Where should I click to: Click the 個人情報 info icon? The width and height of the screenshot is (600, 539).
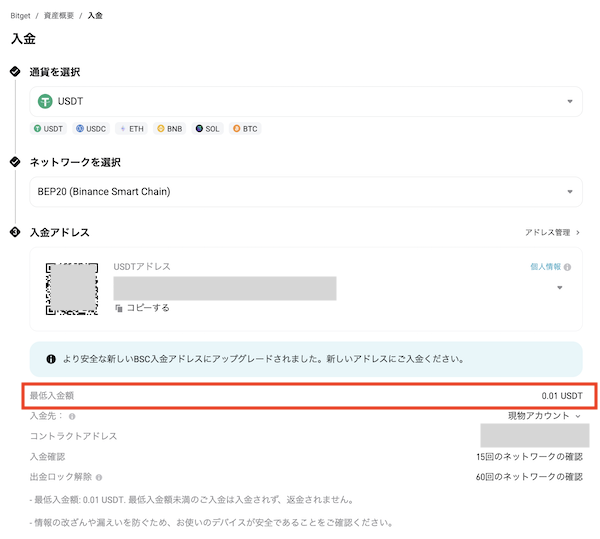[567, 267]
